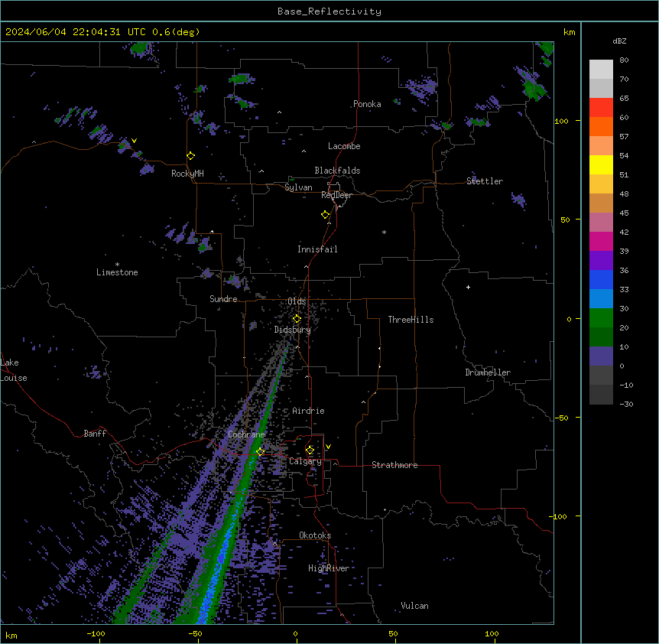Screen dimensions: 659x644
Task: Select the -10 dBZ gray color swatch
Action: (x=601, y=395)
